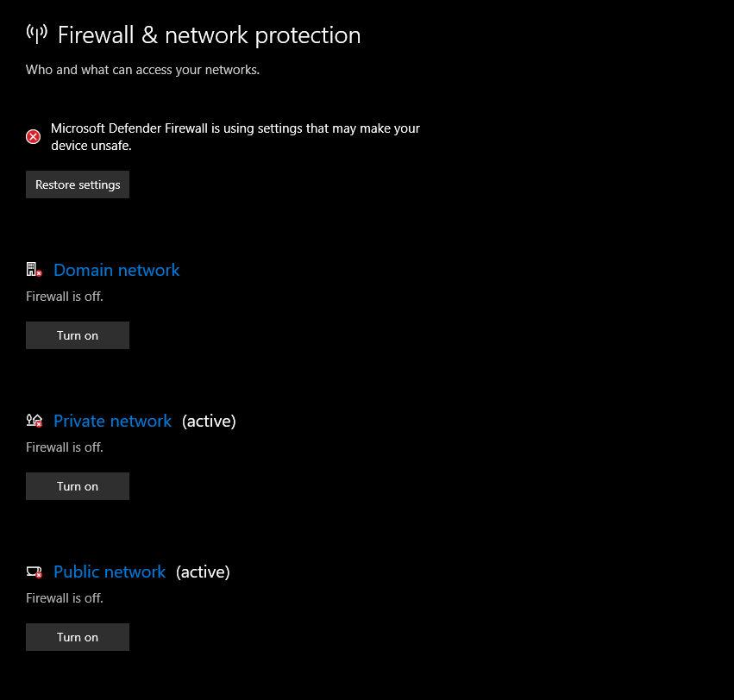Open the Domain network link

click(x=116, y=270)
